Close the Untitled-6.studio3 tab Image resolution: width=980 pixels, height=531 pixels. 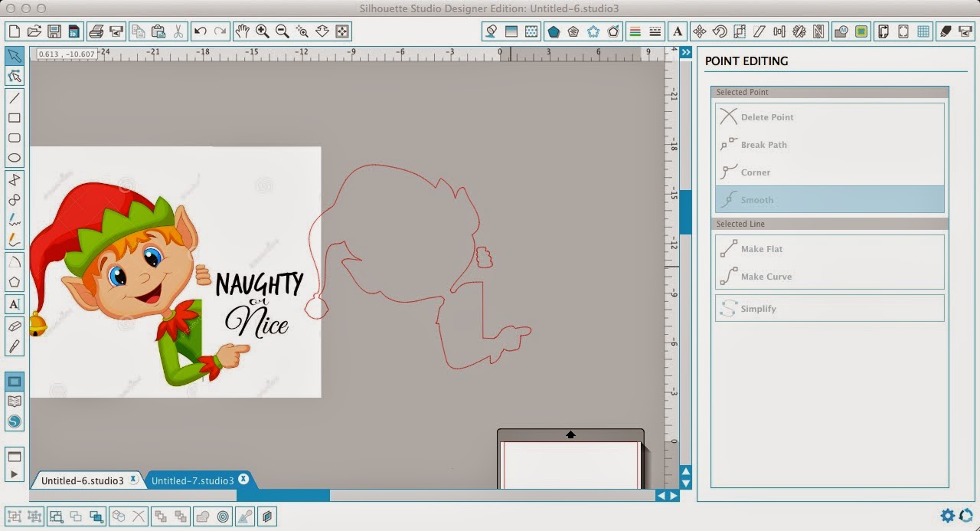pyautogui.click(x=133, y=480)
